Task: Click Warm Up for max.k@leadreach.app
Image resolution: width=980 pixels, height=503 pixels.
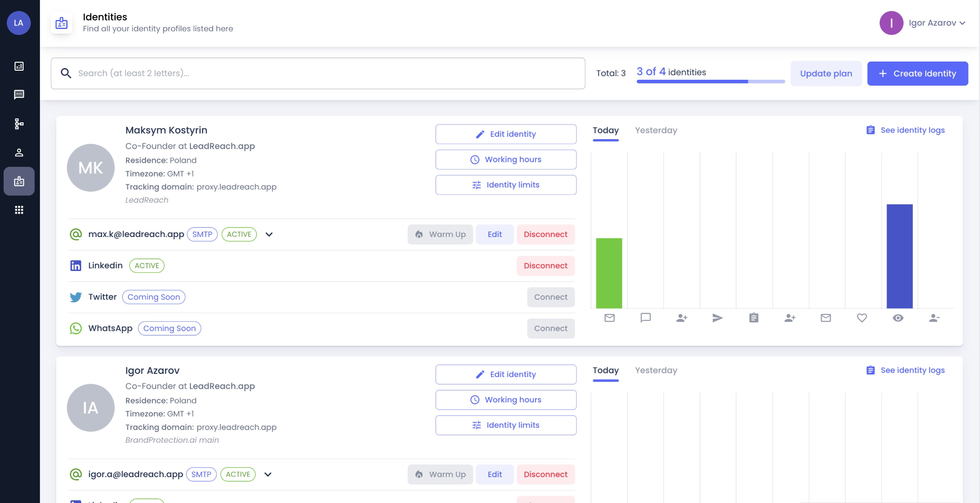Action: 440,234
